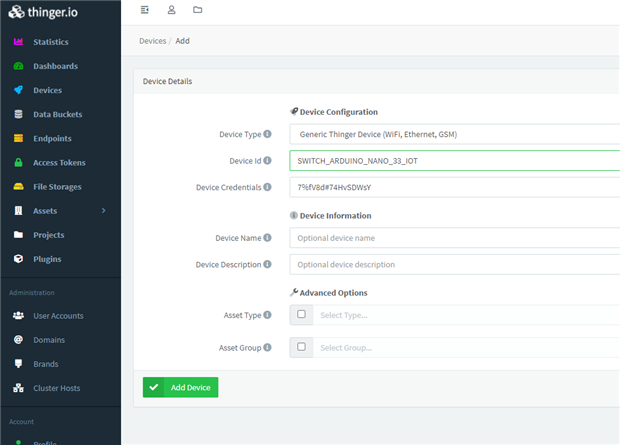Expand the Assets submenu chevron
The width and height of the screenshot is (620, 445).
(104, 210)
